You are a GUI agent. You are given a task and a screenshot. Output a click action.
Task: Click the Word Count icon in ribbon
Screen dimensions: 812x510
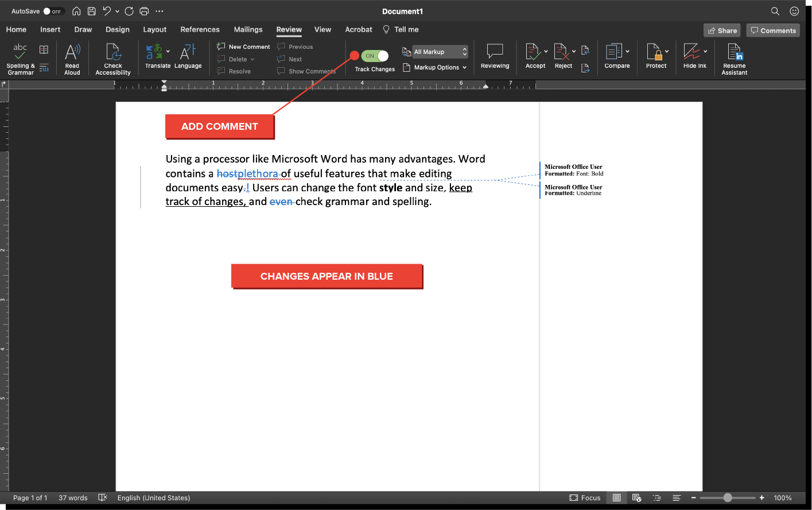44,68
